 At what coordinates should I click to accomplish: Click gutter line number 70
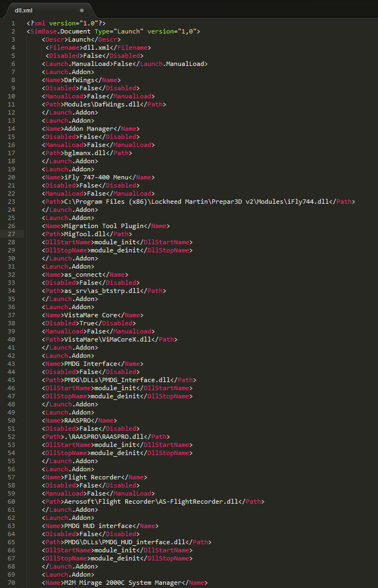(x=11, y=583)
